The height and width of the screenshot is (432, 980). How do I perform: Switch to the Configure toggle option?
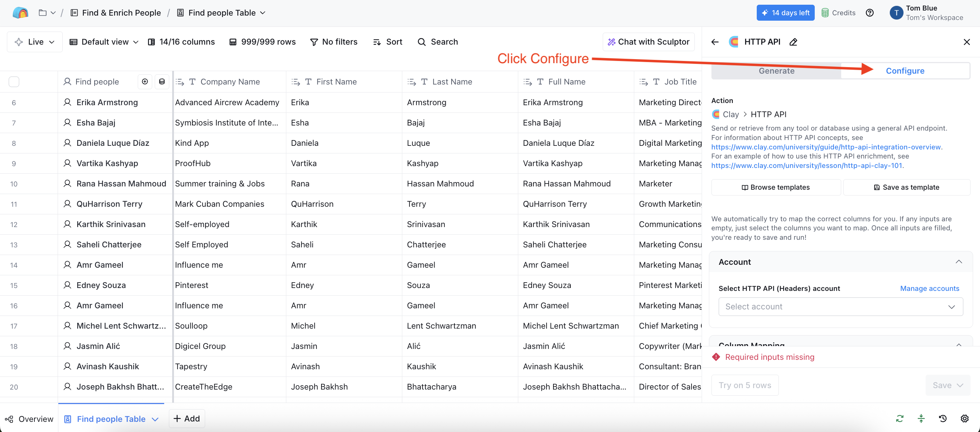click(x=905, y=71)
